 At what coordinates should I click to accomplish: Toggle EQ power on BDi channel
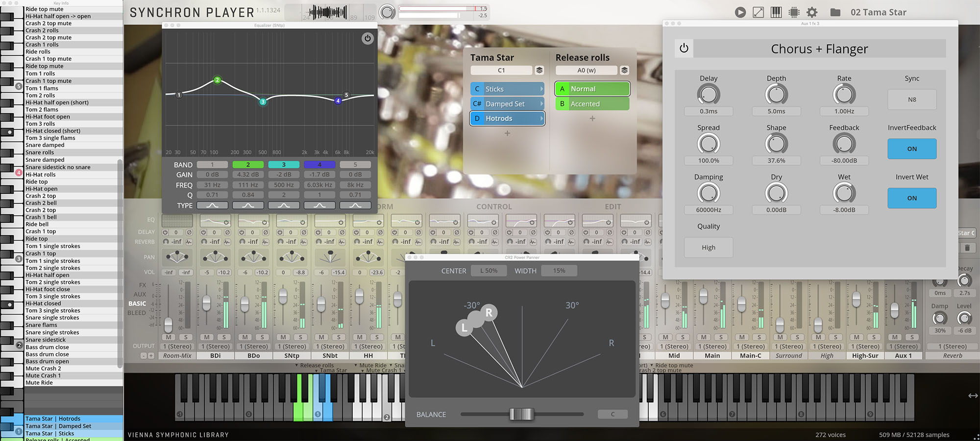click(226, 222)
